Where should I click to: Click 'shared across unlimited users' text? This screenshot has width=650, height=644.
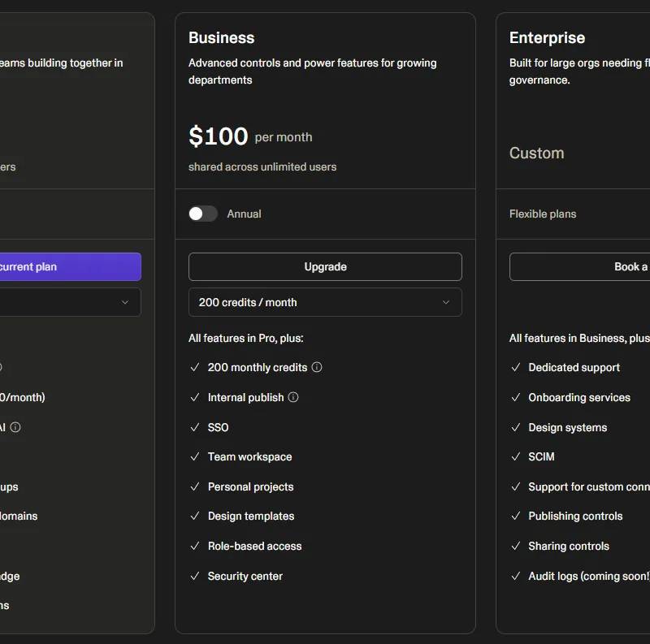tap(262, 167)
